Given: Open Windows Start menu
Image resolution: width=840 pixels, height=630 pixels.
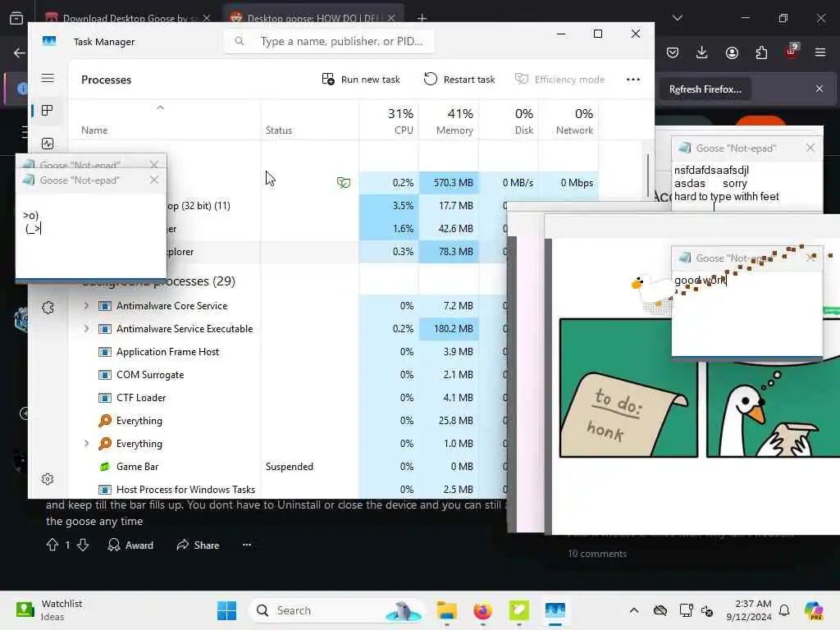Looking at the screenshot, I should pos(226,610).
